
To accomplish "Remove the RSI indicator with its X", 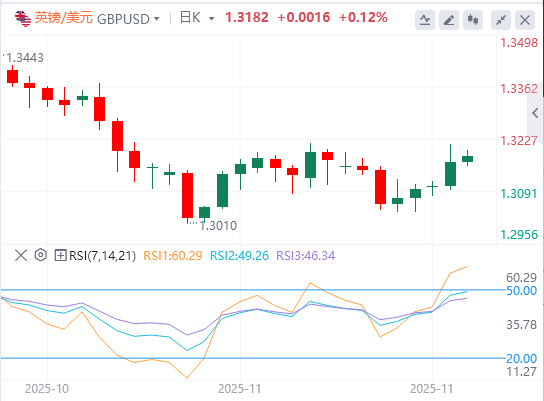I will tap(21, 256).
